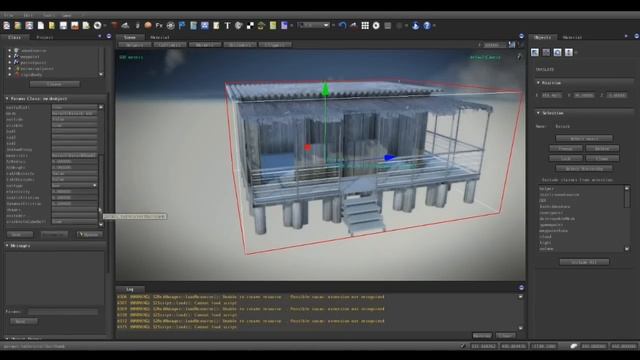Open help via the blue question-mark icon
The image size is (640, 360).
point(427,25)
